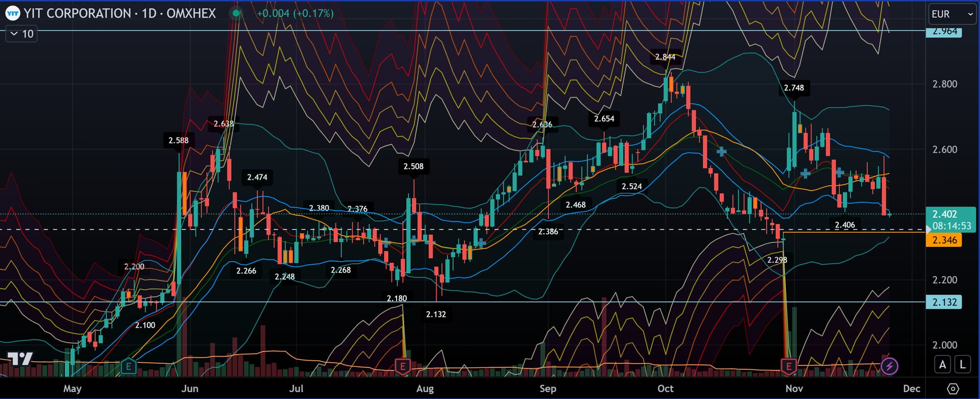Click the Oct label on time axis

tap(665, 389)
